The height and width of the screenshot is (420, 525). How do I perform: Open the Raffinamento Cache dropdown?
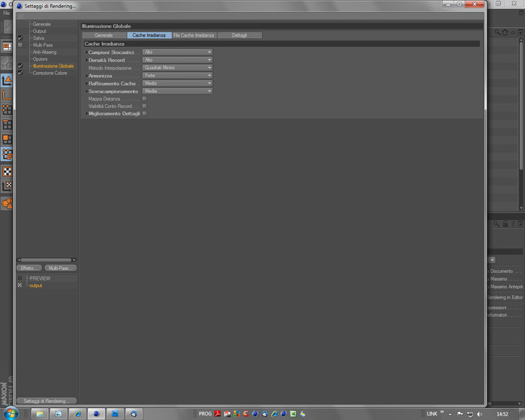pyautogui.click(x=178, y=83)
